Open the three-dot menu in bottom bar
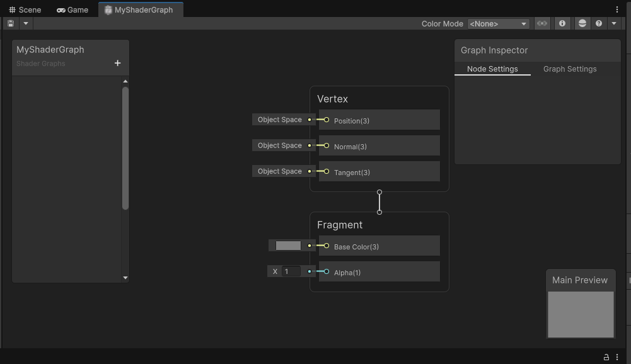This screenshot has height=364, width=631. 617,357
